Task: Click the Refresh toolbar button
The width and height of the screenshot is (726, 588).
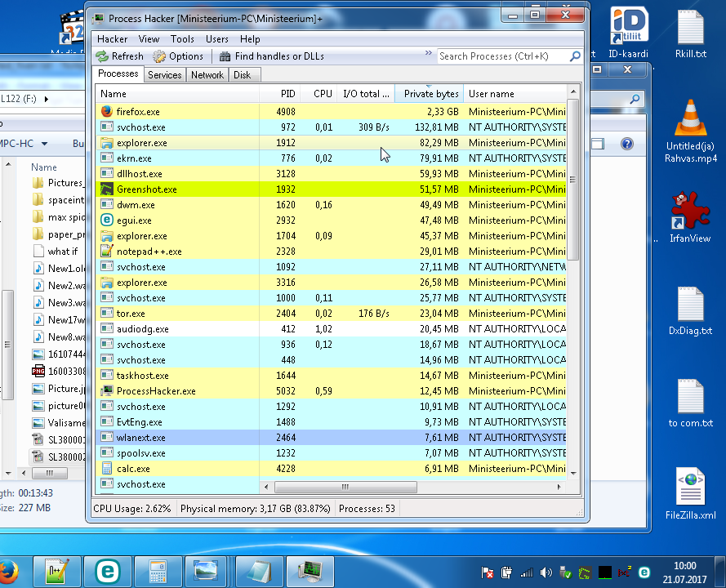Action: 119,56
